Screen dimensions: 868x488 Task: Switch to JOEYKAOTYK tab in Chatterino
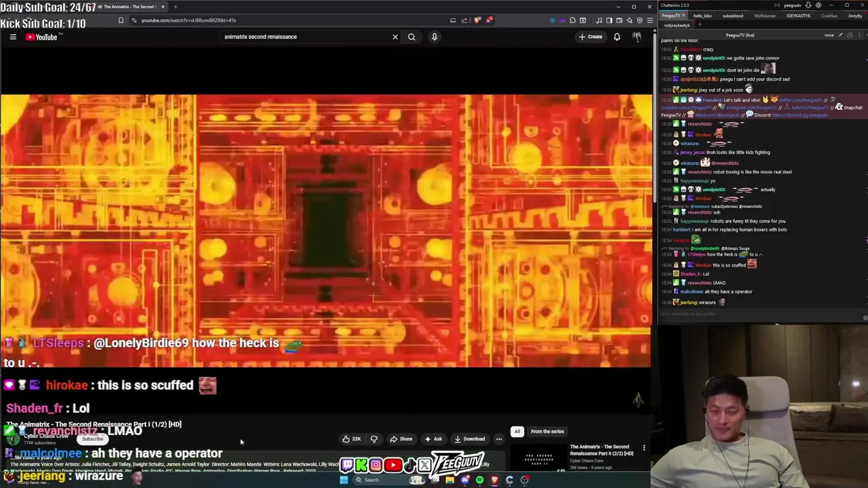[x=798, y=16]
